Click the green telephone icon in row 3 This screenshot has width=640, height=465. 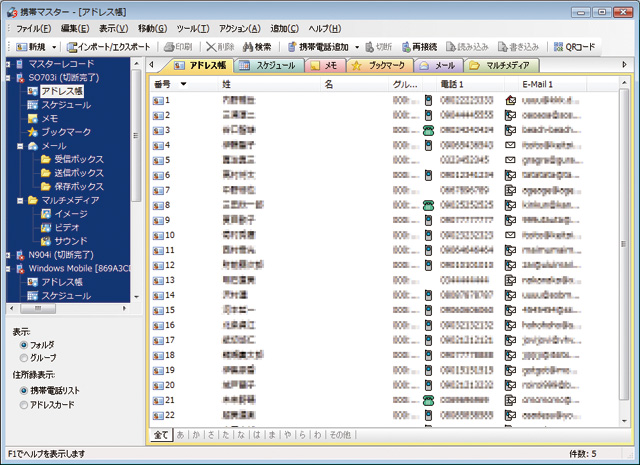coord(428,130)
